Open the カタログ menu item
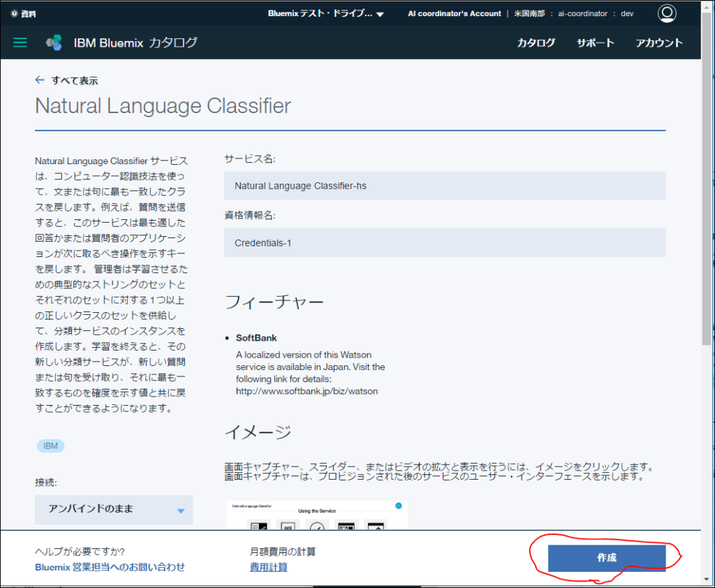 (536, 43)
